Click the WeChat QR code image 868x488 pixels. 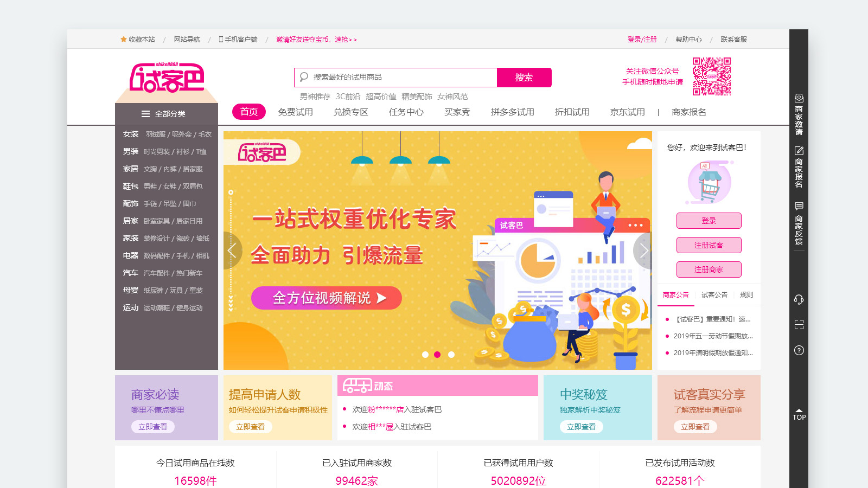click(712, 76)
